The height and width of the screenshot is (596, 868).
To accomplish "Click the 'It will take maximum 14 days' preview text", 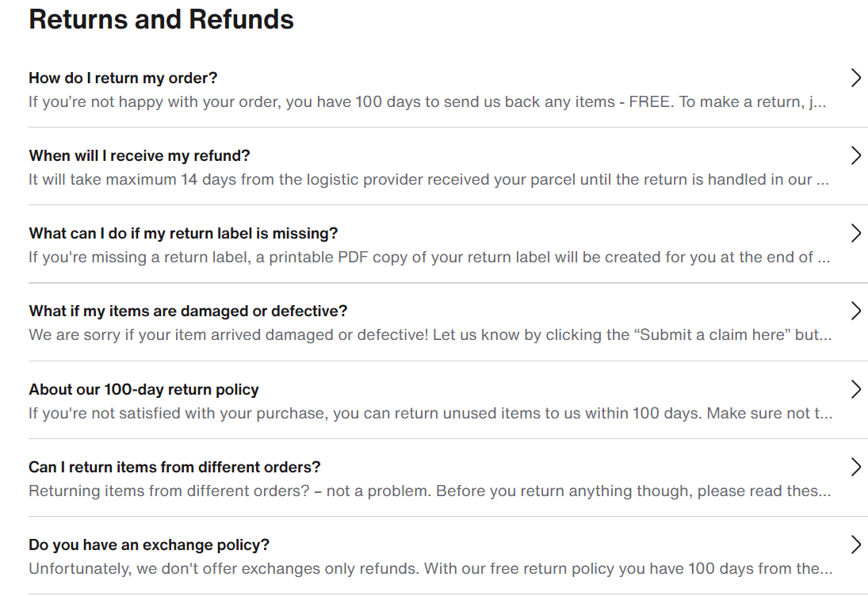I will coord(429,179).
